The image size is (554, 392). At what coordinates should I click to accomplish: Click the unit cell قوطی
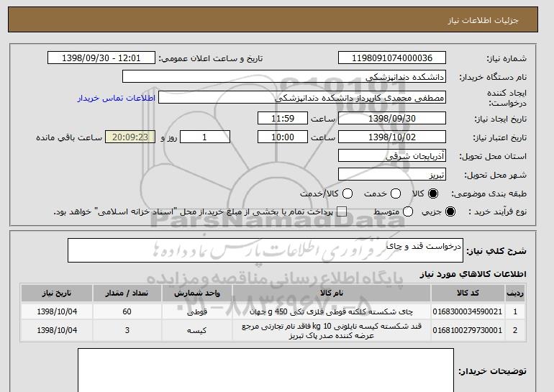[197, 312]
